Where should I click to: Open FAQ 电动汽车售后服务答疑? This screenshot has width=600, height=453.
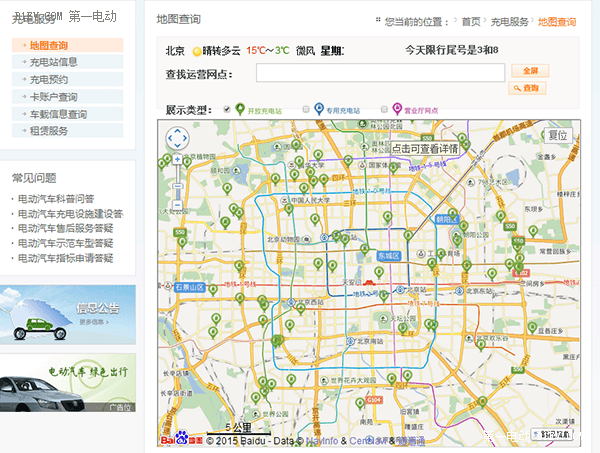click(65, 228)
